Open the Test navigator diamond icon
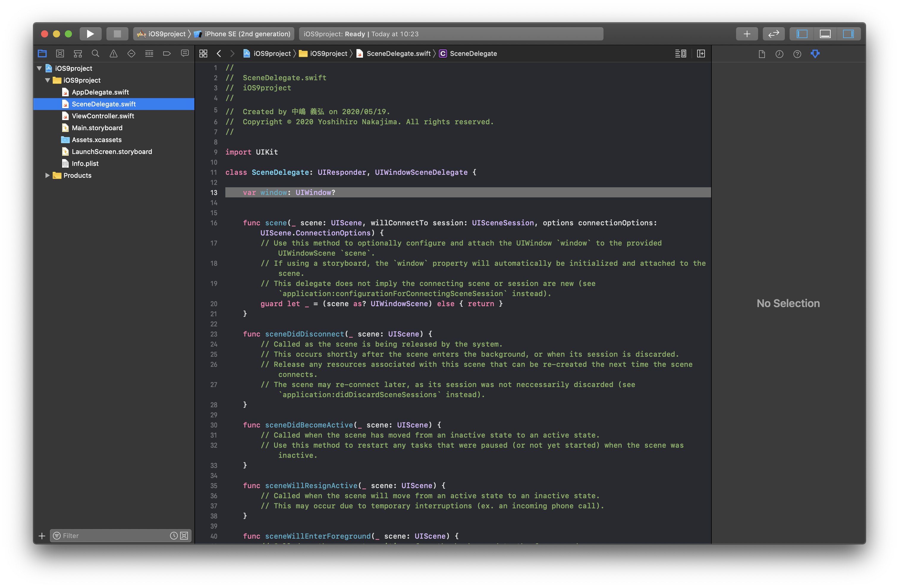This screenshot has width=899, height=588. click(131, 54)
